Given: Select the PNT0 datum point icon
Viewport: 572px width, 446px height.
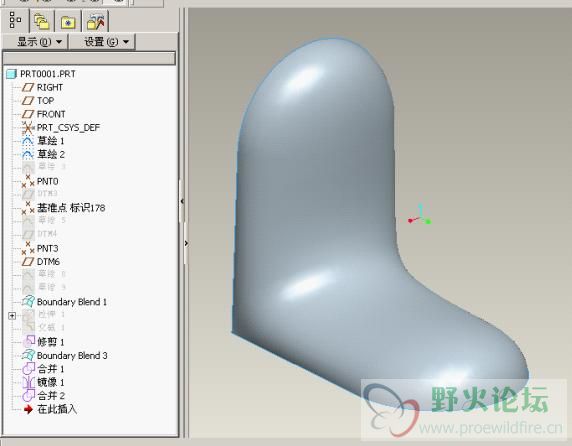Looking at the screenshot, I should click(28, 181).
